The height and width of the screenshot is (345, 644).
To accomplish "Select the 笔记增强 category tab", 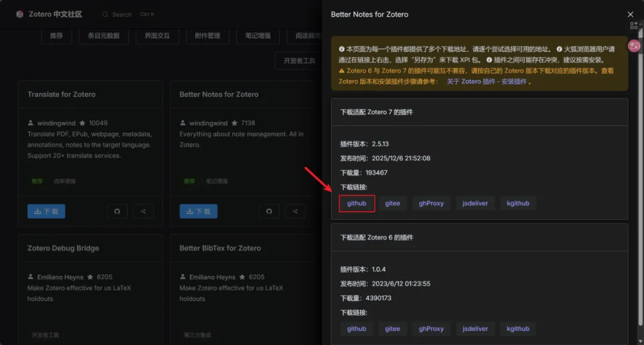I will pyautogui.click(x=258, y=36).
